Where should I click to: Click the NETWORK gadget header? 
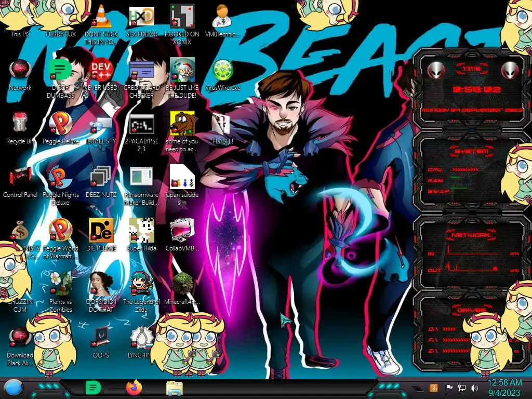coord(471,234)
